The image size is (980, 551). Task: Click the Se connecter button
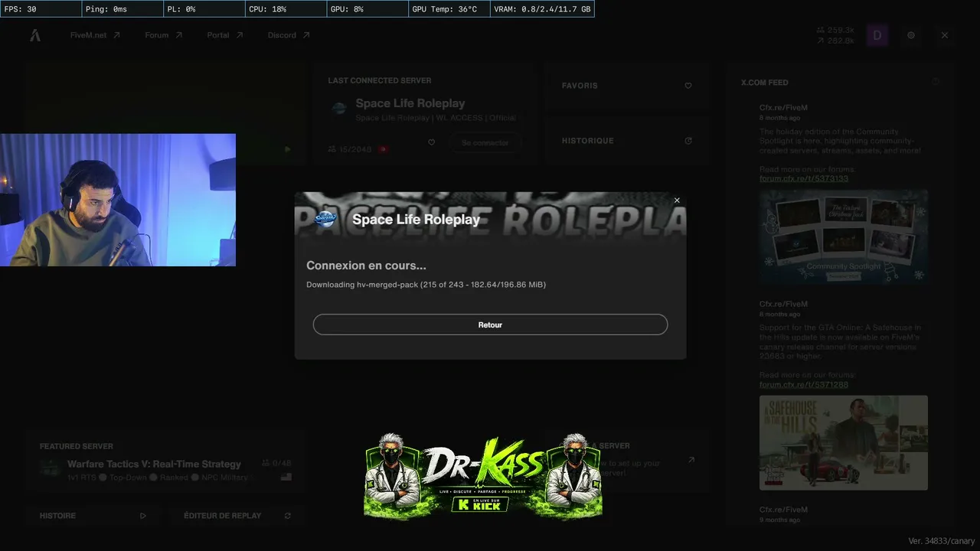(x=485, y=143)
